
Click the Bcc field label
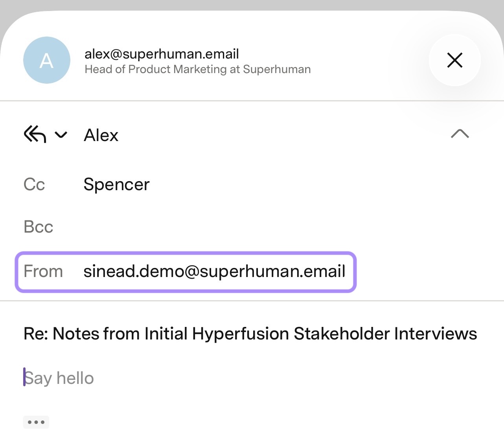click(38, 227)
